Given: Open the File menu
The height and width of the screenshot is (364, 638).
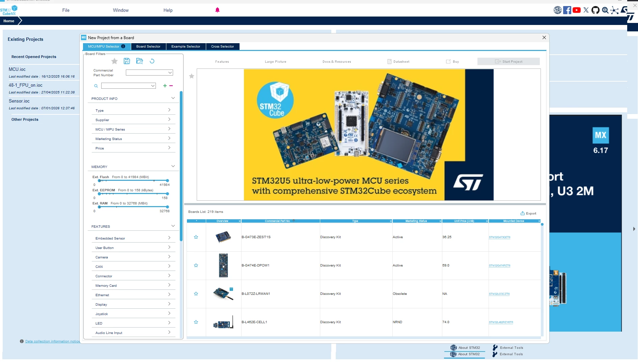Looking at the screenshot, I should [66, 10].
